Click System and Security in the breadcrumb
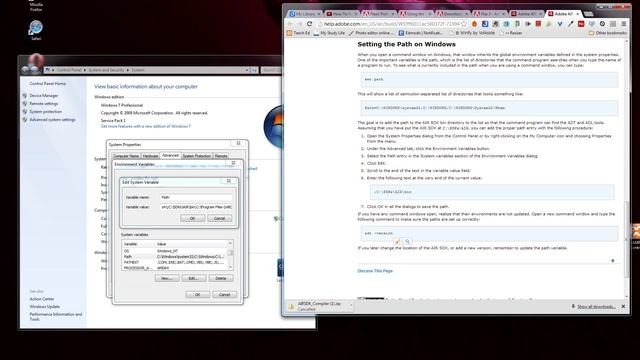Screen dimensions: 640x360 (106, 70)
